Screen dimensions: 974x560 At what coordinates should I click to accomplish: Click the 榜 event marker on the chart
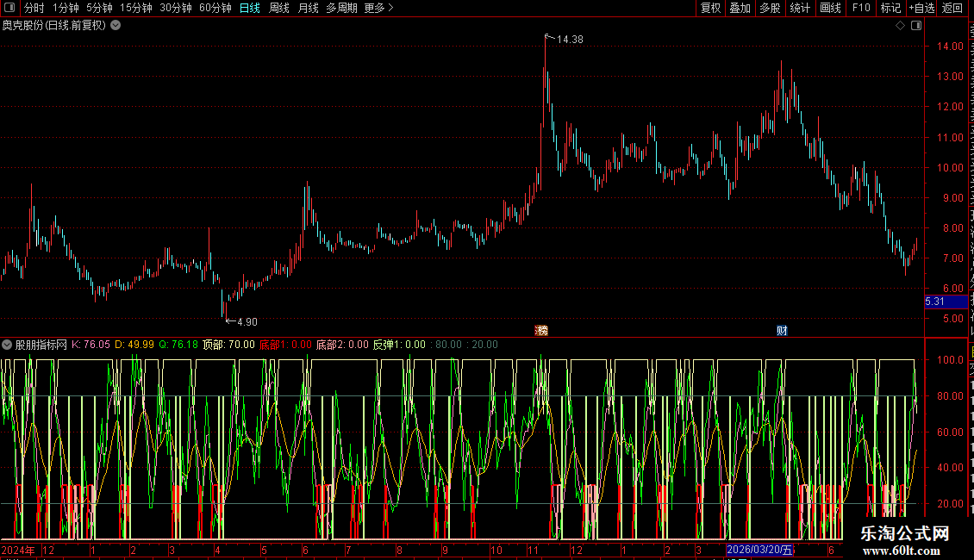(541, 331)
